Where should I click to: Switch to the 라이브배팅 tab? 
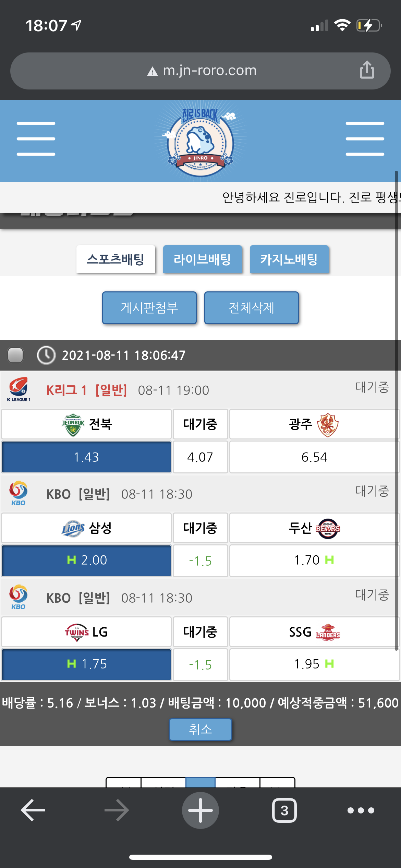click(x=202, y=259)
